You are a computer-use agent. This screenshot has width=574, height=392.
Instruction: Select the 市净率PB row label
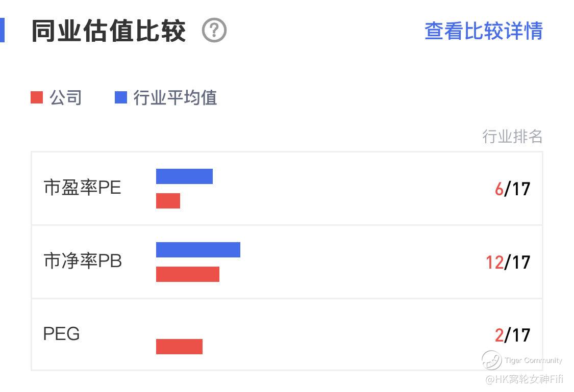(x=83, y=261)
